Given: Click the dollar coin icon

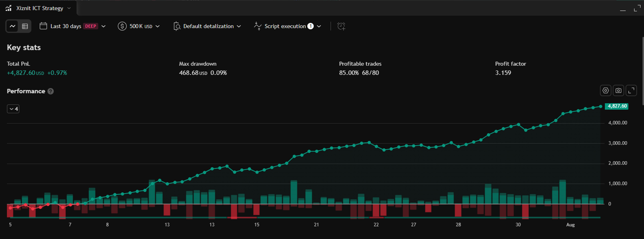Looking at the screenshot, I should tap(122, 26).
